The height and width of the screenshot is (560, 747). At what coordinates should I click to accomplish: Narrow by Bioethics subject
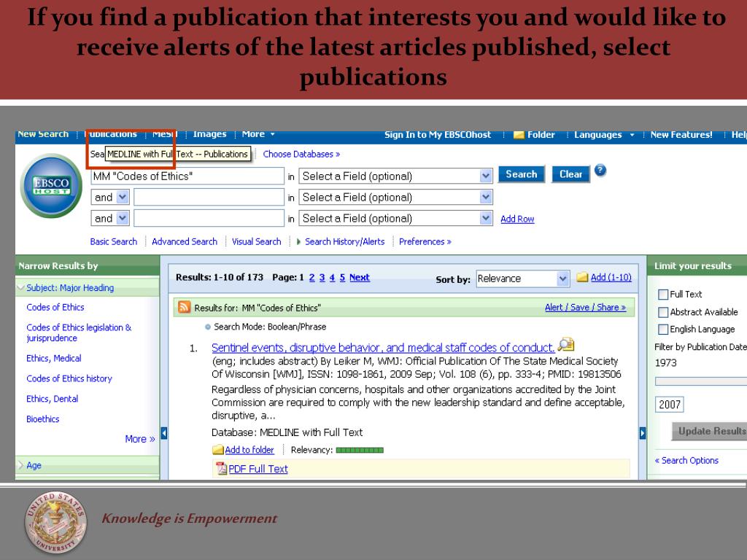tap(43, 419)
